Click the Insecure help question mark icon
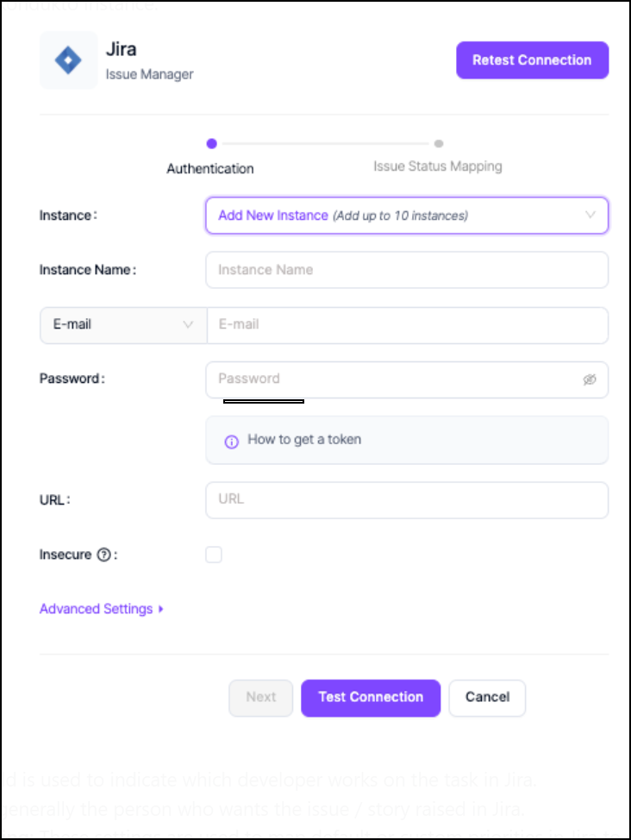 coord(104,555)
